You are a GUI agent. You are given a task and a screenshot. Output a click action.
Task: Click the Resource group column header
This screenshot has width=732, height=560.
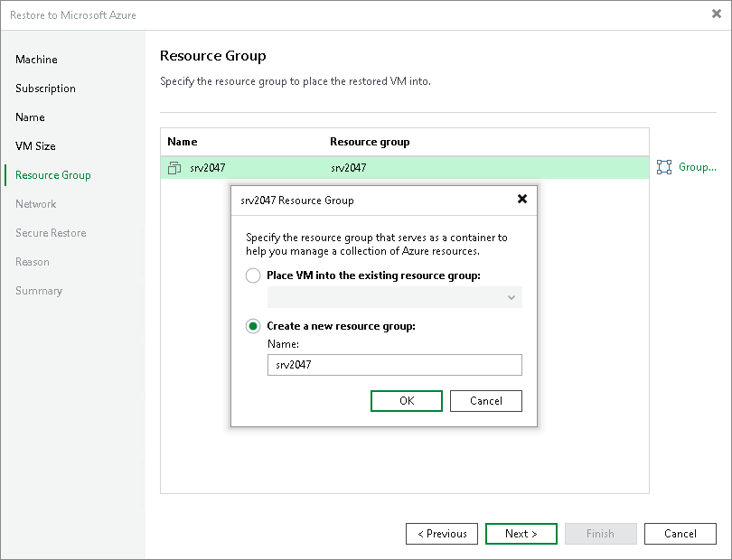click(370, 142)
